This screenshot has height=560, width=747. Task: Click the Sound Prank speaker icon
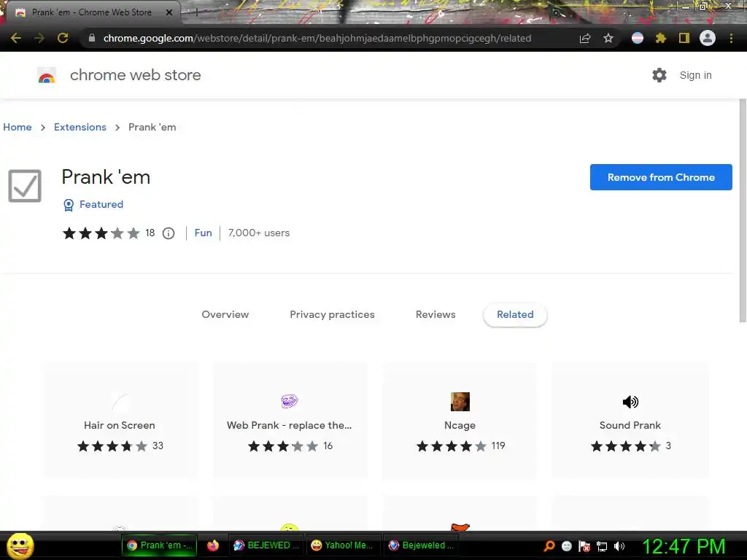point(630,402)
